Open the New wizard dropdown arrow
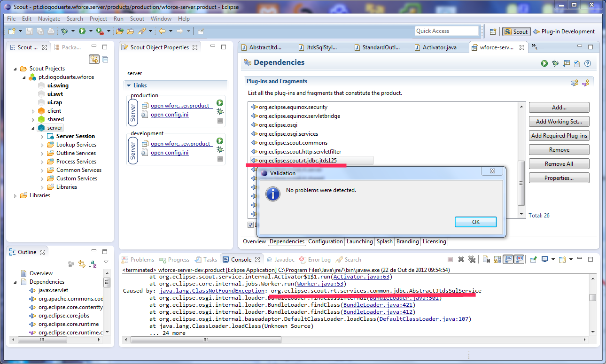 (20, 31)
